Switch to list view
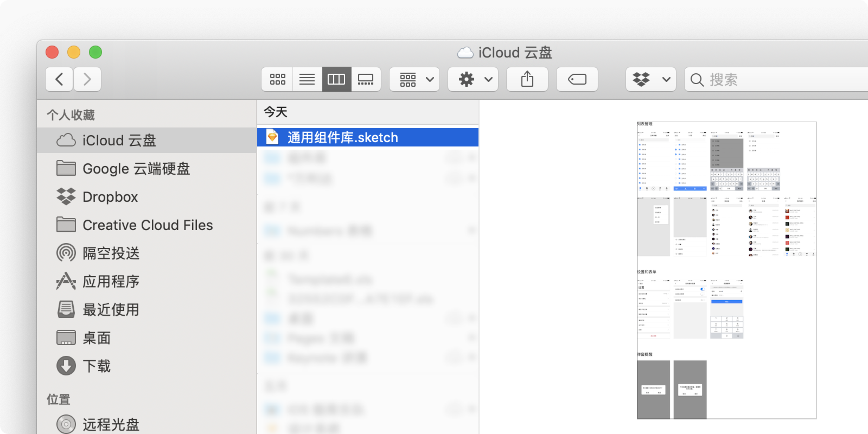Viewport: 868px width, 434px height. (307, 80)
